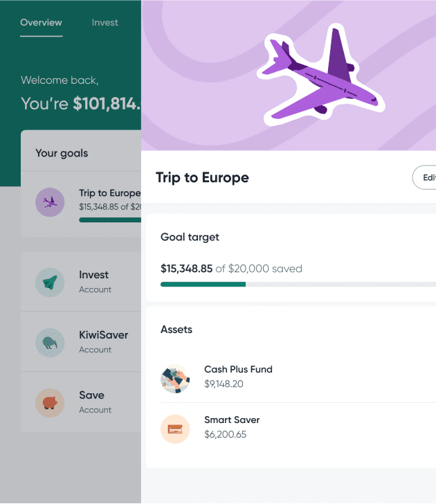Open the Cash Plus Fund asset name
Screen dimensions: 436x504
click(238, 370)
